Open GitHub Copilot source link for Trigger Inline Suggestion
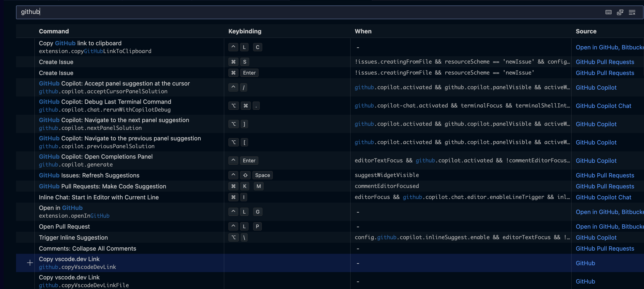 (596, 238)
